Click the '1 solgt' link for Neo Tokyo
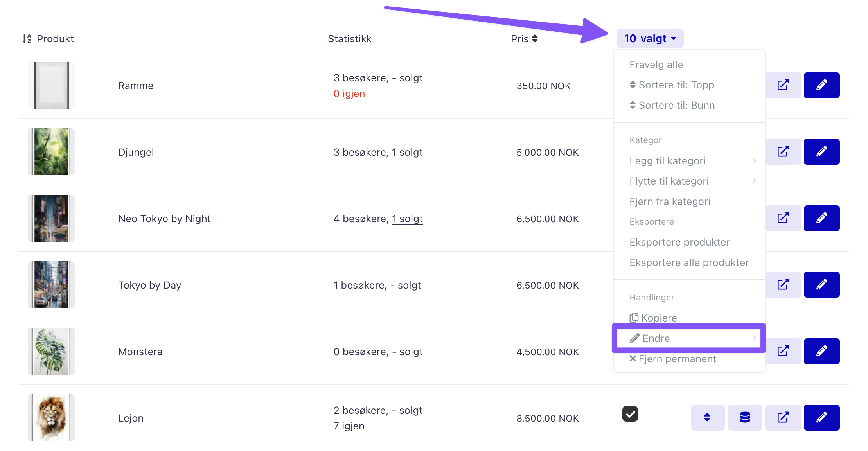 [x=407, y=219]
